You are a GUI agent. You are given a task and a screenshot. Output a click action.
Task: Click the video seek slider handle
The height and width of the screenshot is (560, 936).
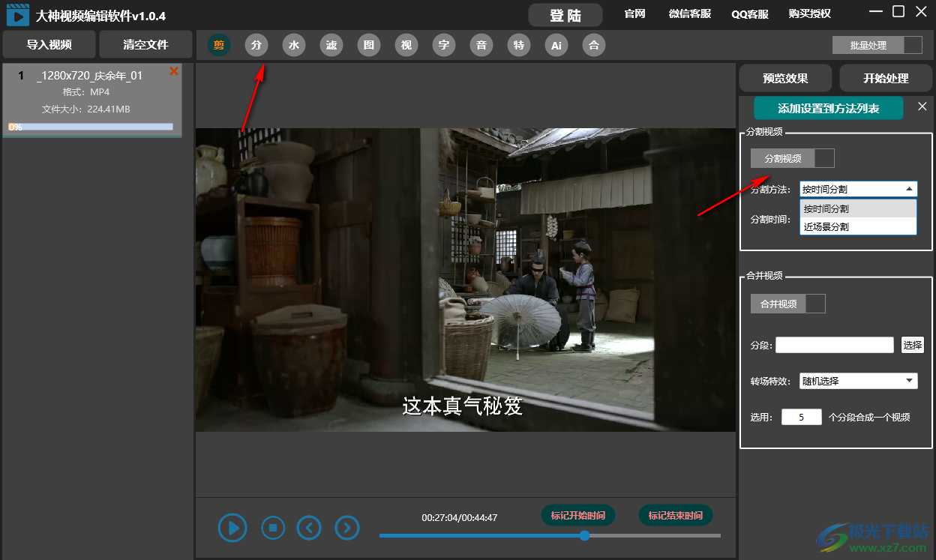coord(584,535)
